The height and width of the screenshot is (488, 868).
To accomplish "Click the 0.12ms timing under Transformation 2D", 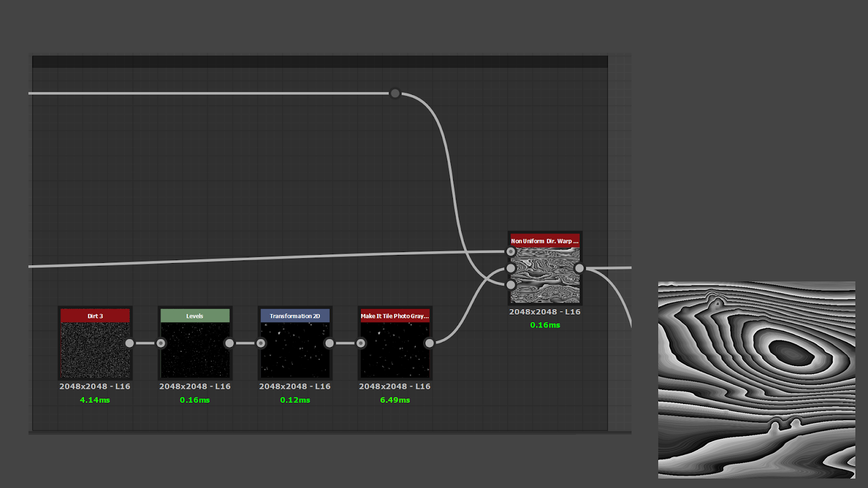I will click(295, 400).
